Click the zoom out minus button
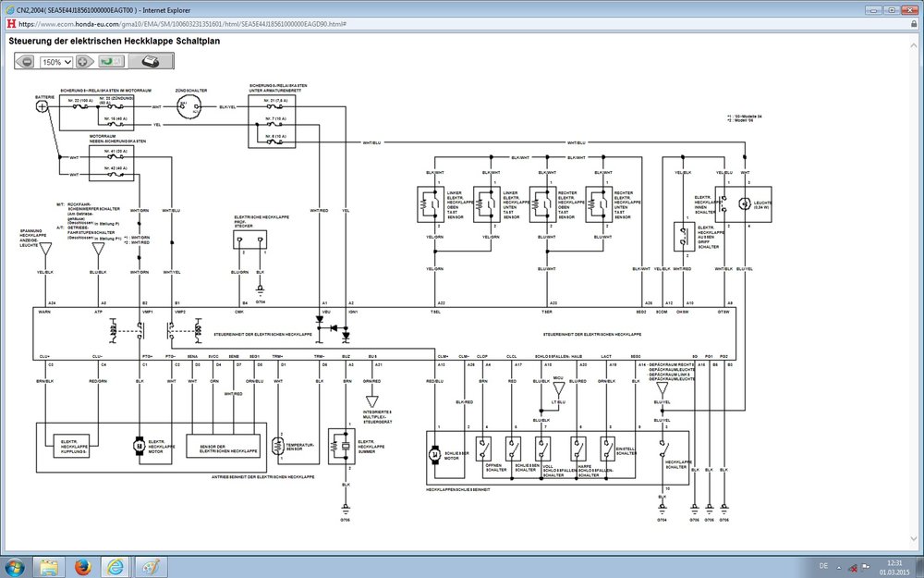 (x=26, y=62)
